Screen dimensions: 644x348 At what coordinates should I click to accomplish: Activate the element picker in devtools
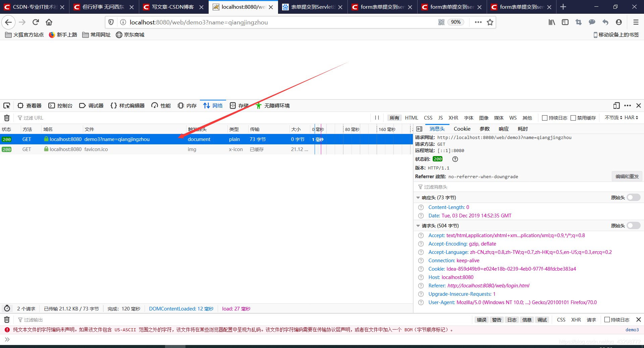(7, 106)
